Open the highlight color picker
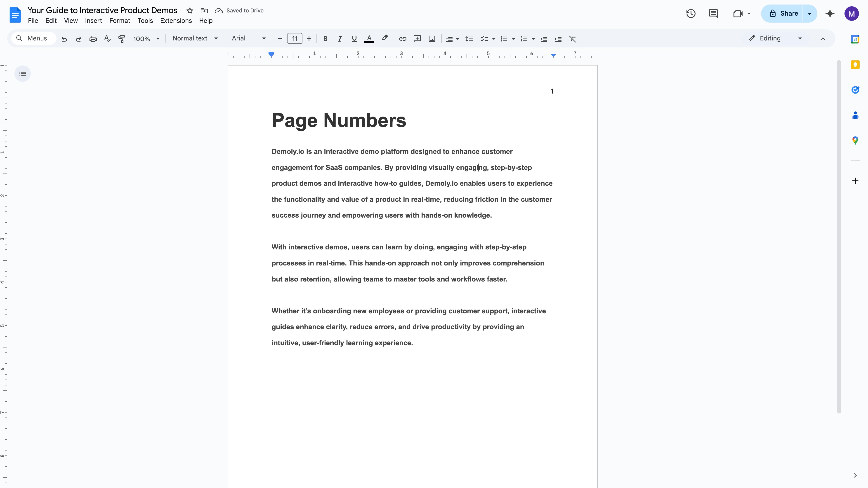 384,38
